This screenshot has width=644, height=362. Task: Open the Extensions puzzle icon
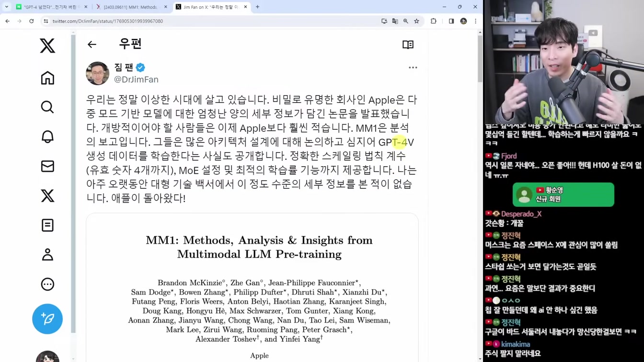pos(434,21)
